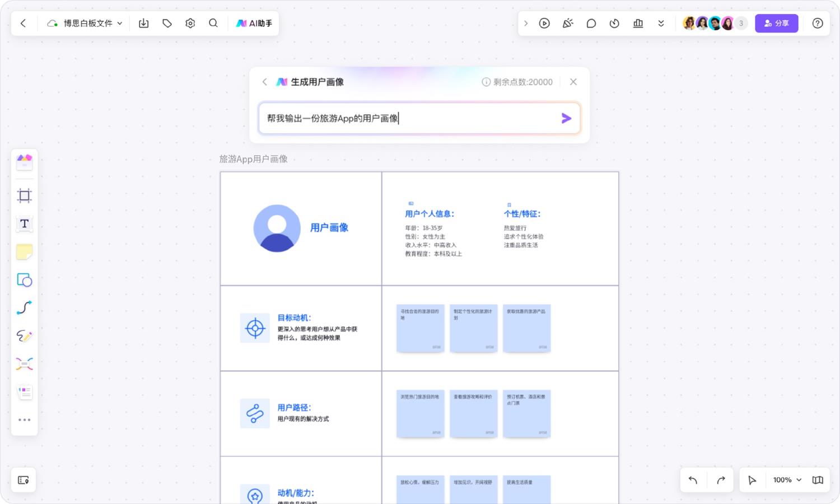
Task: Select the Text tool
Action: point(25,224)
